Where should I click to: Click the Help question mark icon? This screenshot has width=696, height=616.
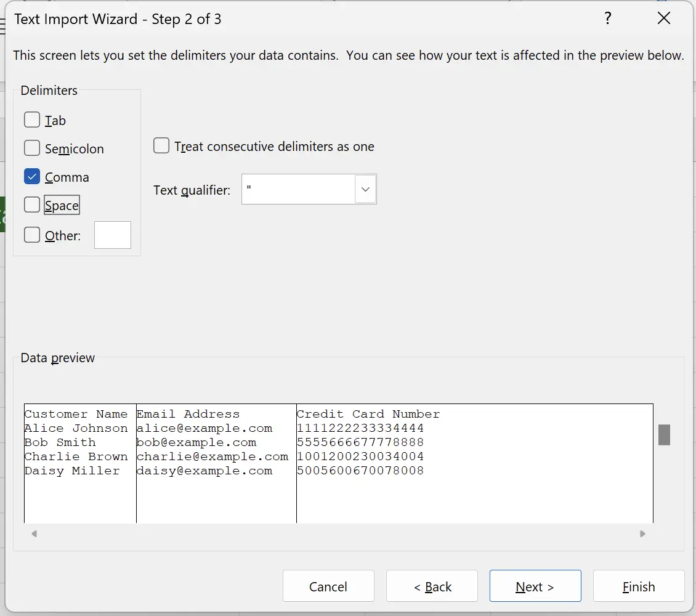pos(609,18)
